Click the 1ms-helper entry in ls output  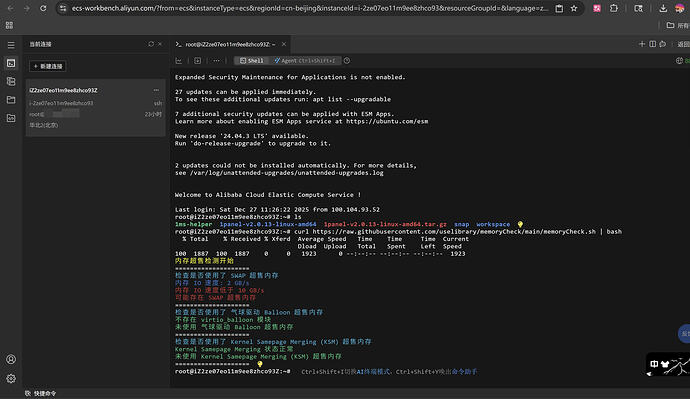click(x=193, y=224)
